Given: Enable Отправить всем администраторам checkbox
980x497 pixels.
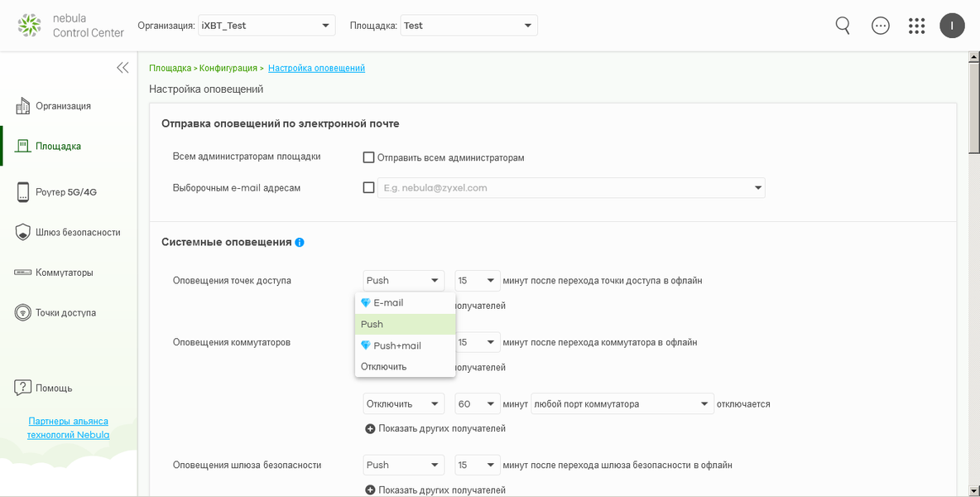Looking at the screenshot, I should [369, 157].
